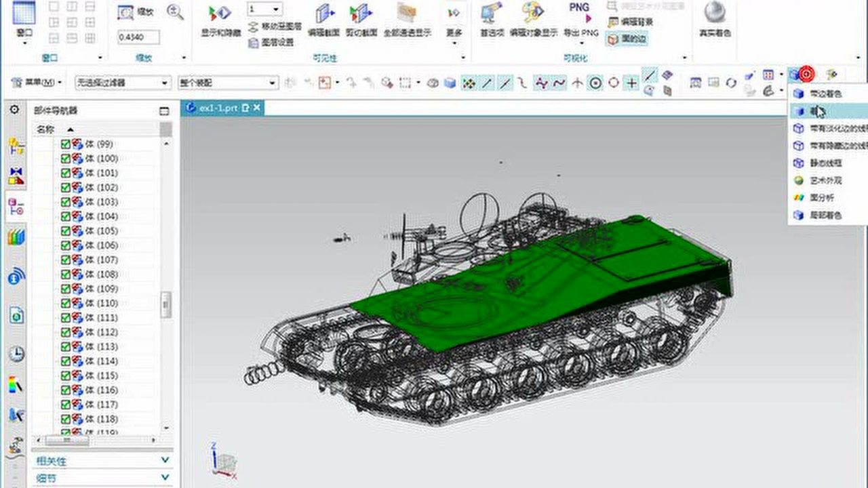Uncheck the 体 (99) checkbox
Image resolution: width=868 pixels, height=488 pixels.
pos(65,144)
